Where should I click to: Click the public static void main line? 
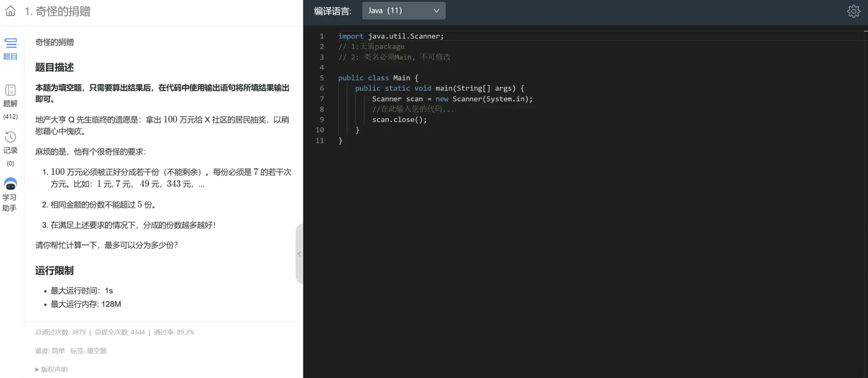pyautogui.click(x=440, y=88)
